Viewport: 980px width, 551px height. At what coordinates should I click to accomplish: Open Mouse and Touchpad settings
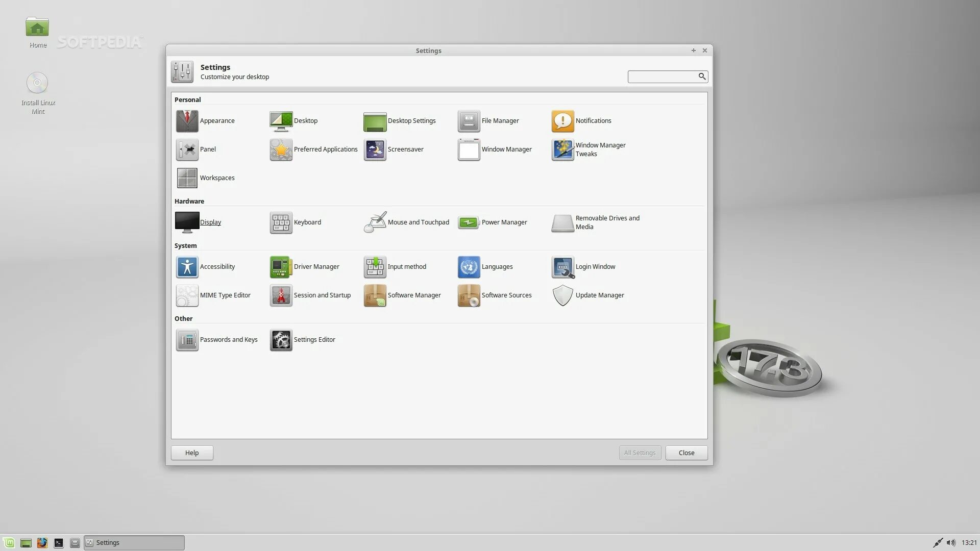(375, 222)
